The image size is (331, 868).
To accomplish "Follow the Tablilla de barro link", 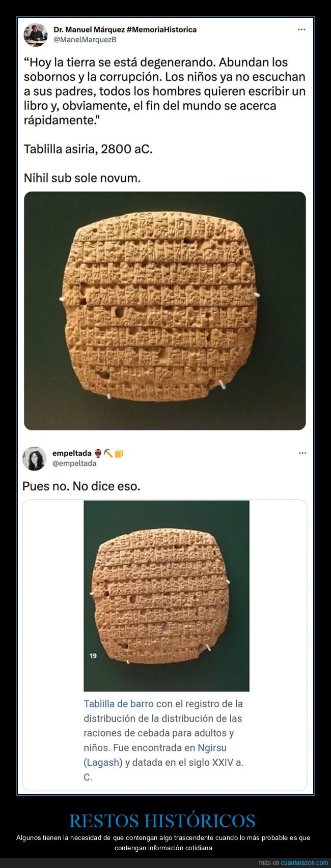I will coord(119,704).
